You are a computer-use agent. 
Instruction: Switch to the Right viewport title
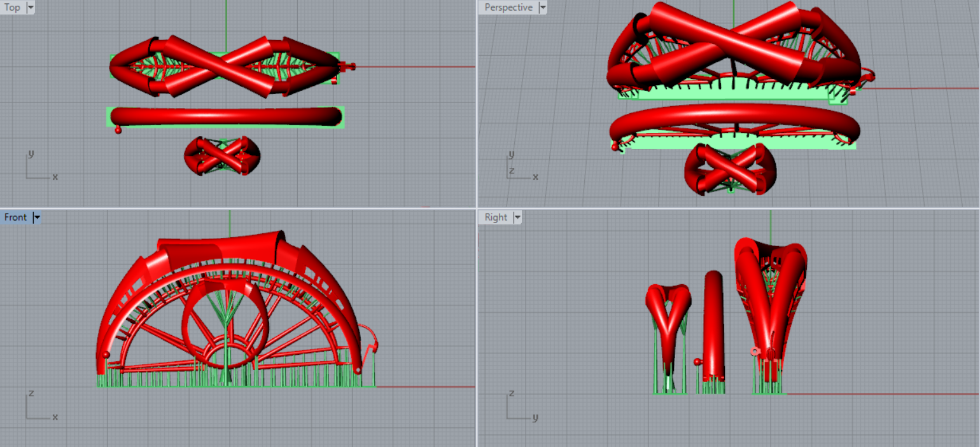496,217
